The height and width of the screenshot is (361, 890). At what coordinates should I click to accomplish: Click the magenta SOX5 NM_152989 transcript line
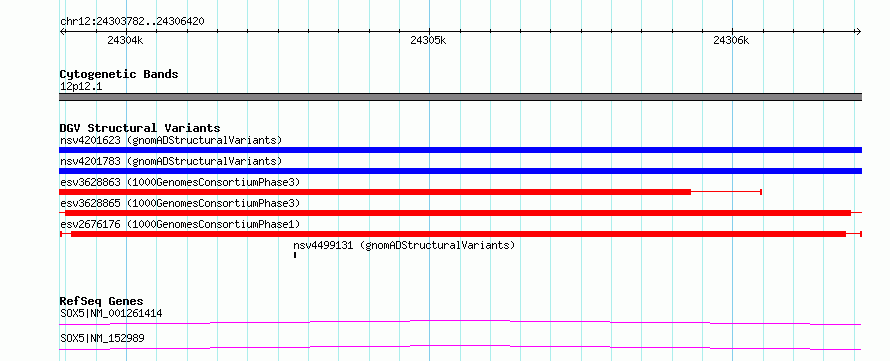[x=460, y=347]
